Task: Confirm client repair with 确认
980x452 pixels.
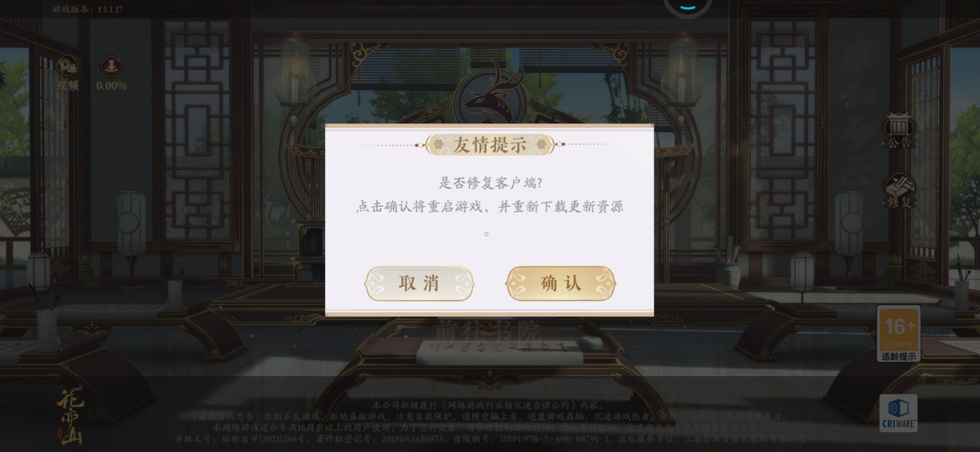Action: (560, 283)
